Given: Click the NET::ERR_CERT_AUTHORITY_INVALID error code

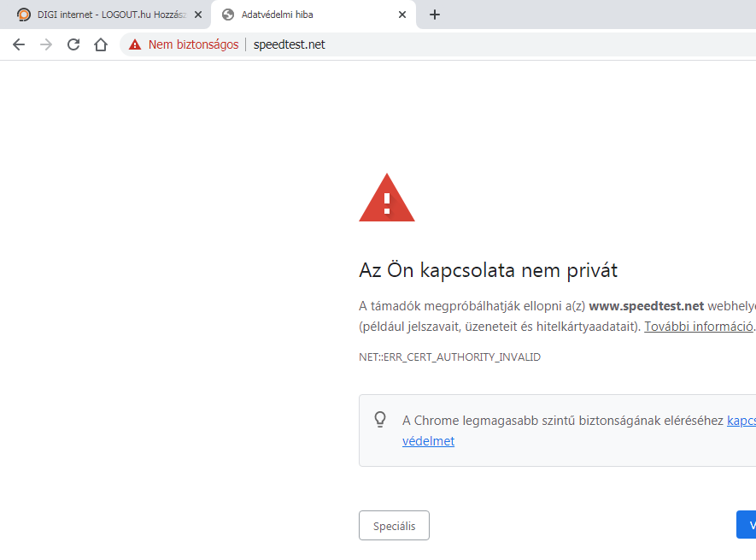Looking at the screenshot, I should (449, 357).
